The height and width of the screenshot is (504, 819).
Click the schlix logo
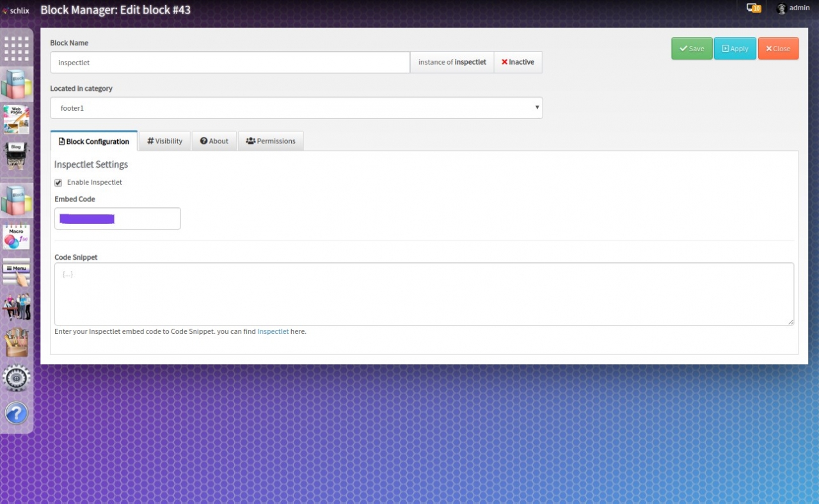[16, 10]
